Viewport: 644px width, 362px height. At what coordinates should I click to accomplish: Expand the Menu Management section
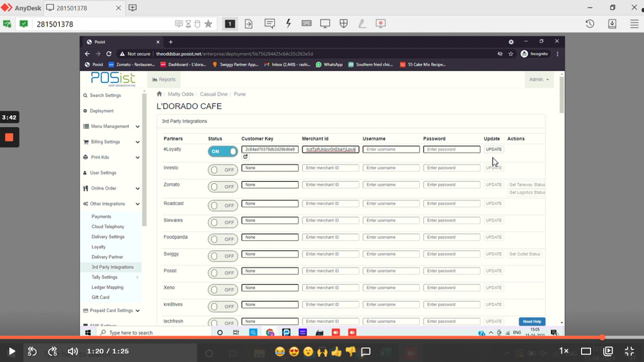pyautogui.click(x=111, y=126)
